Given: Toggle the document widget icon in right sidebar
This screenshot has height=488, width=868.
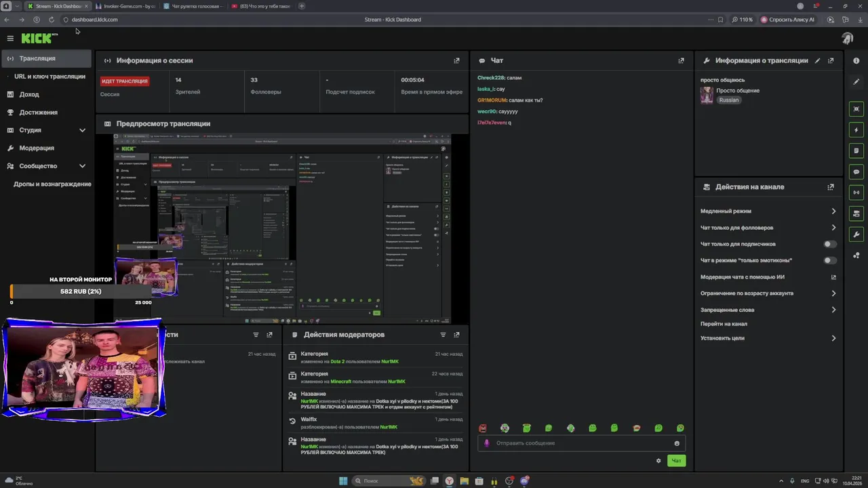Looking at the screenshot, I should click(856, 150).
